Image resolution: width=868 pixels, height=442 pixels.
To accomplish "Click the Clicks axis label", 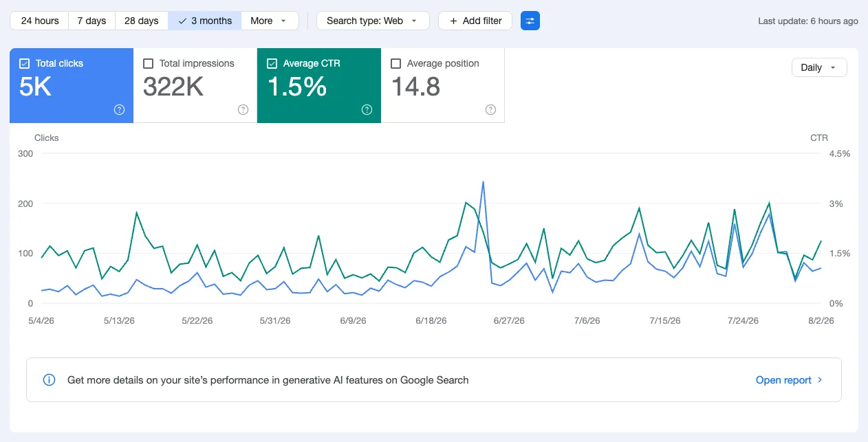I will [47, 137].
